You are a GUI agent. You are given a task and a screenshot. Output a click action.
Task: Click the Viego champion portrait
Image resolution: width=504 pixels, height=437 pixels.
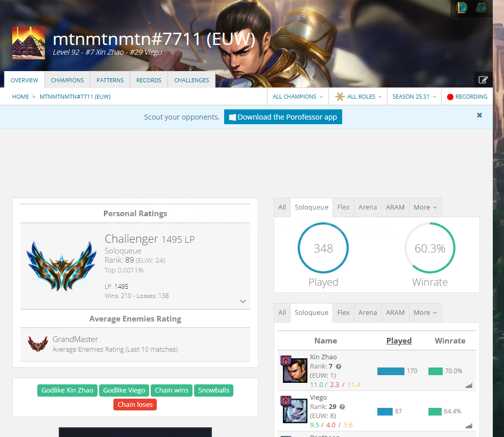295,410
